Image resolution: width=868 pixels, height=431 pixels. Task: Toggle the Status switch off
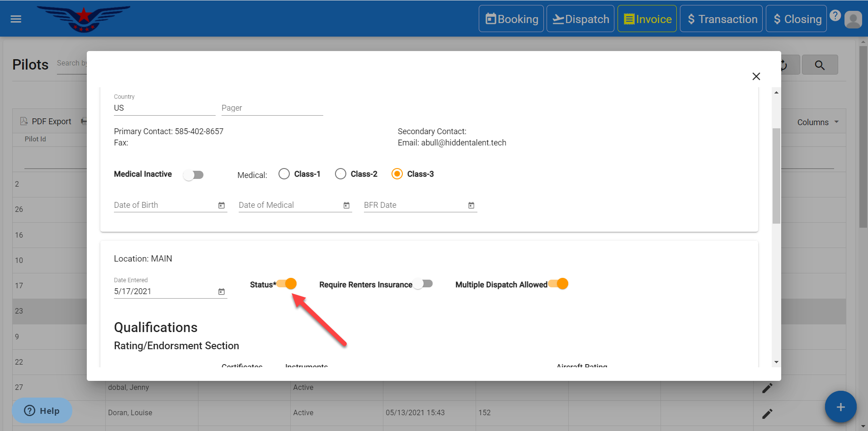point(287,284)
